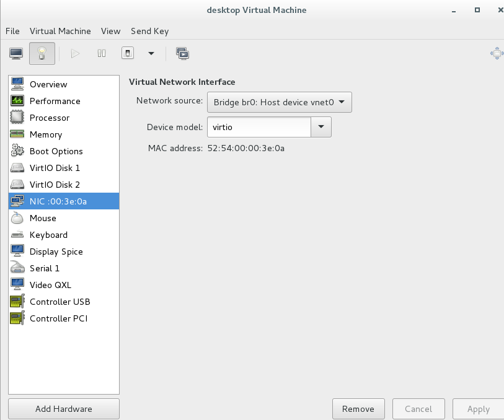Image resolution: width=504 pixels, height=420 pixels.
Task: Select the Serial 1 port icon
Action: pyautogui.click(x=17, y=268)
